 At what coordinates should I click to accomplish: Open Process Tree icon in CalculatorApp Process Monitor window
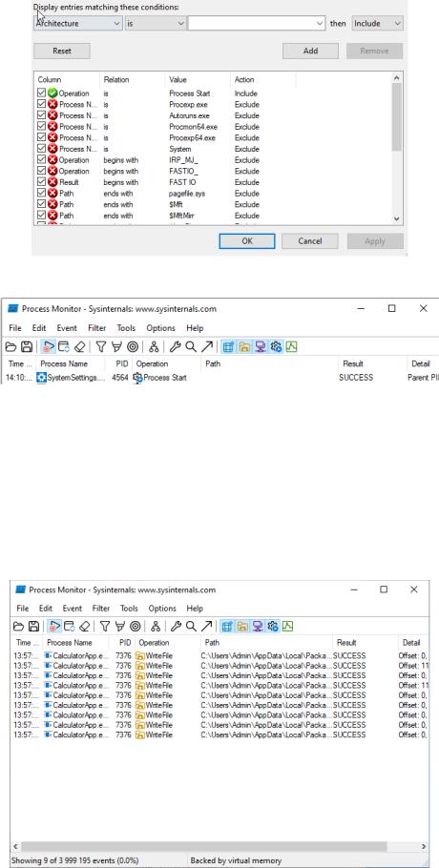point(156,626)
